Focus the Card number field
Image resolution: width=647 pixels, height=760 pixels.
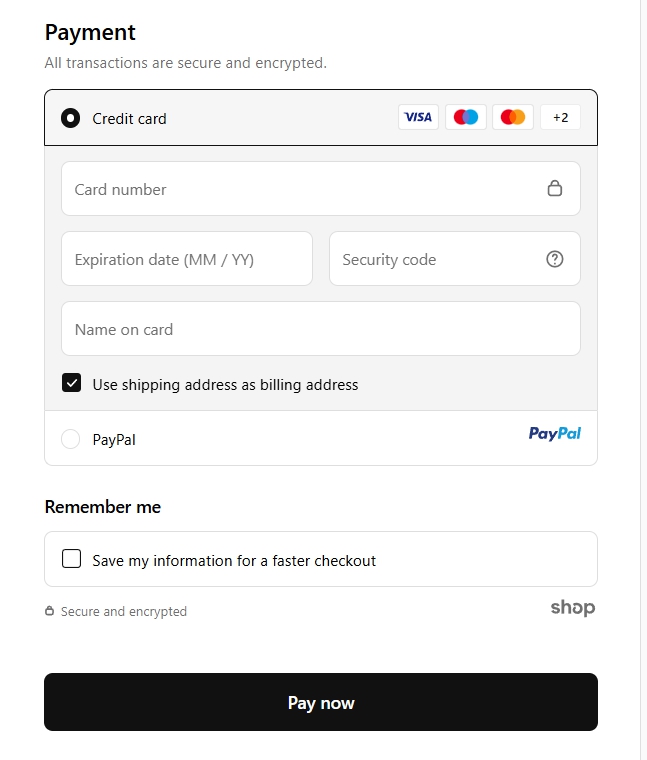300,189
